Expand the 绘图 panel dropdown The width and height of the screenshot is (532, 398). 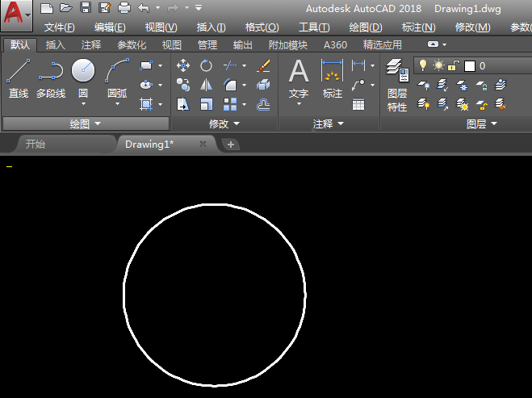86,124
